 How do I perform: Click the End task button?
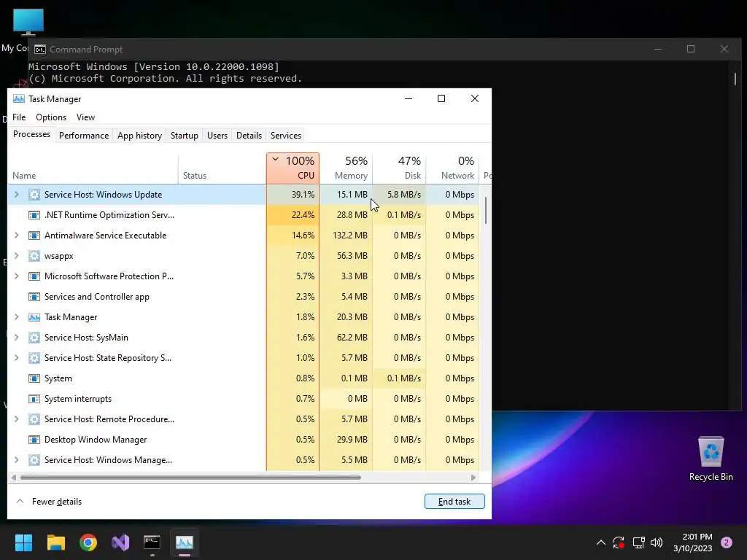[x=454, y=502]
